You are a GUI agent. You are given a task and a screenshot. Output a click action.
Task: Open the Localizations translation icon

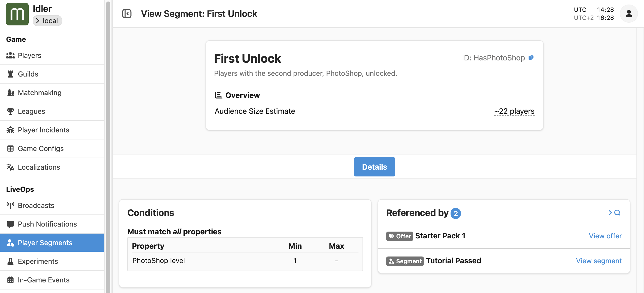tap(10, 167)
